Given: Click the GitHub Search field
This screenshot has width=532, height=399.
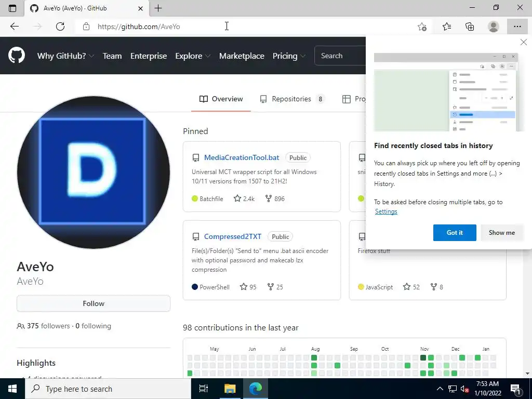Looking at the screenshot, I should (x=340, y=56).
